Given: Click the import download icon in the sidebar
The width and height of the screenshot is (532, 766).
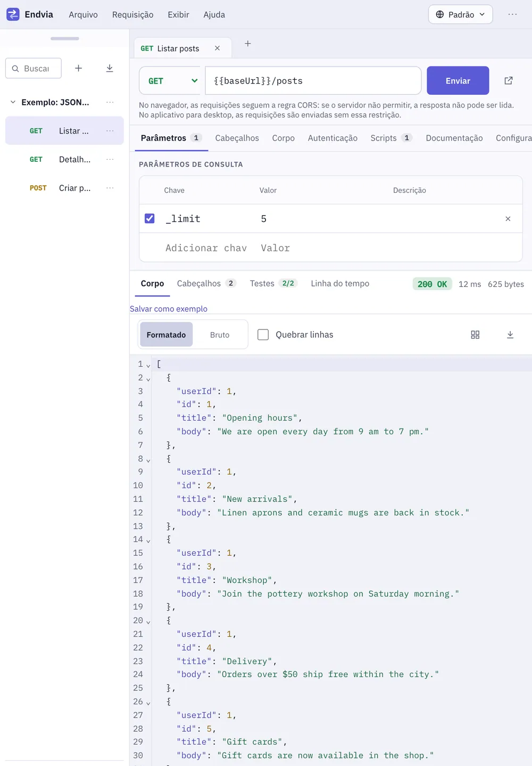Looking at the screenshot, I should 110,68.
